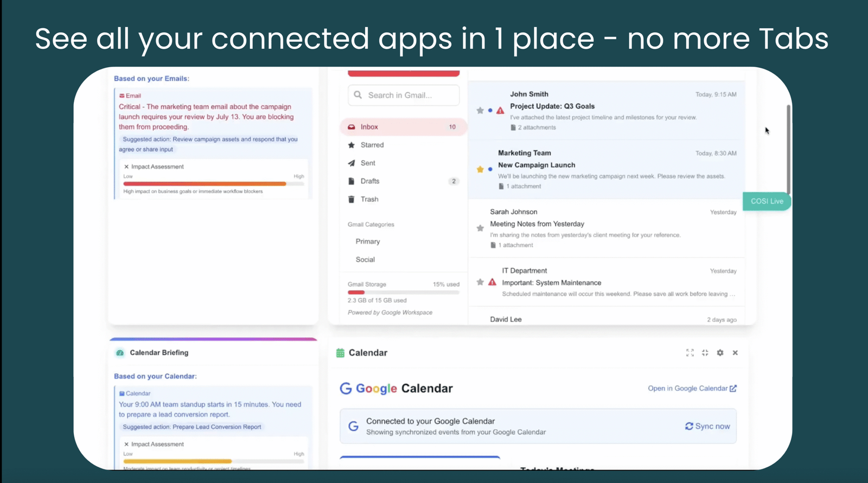Viewport: 868px width, 483px height.
Task: Click the warning triangle on IT Department email
Action: click(x=492, y=282)
